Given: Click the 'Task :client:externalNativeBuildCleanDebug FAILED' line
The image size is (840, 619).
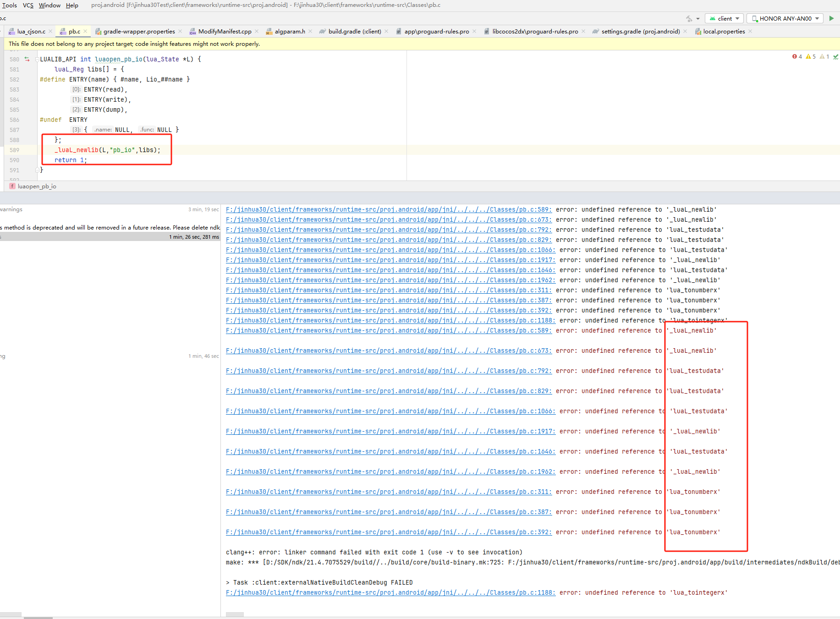Looking at the screenshot, I should point(319,582).
